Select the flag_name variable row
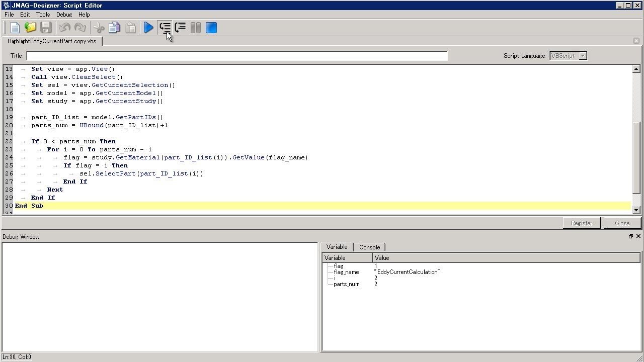This screenshot has width=644, height=362. (x=481, y=272)
